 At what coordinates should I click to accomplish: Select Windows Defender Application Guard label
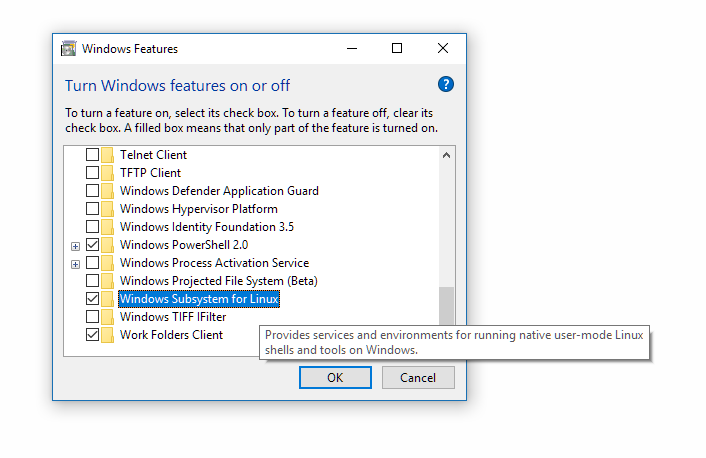(x=219, y=191)
